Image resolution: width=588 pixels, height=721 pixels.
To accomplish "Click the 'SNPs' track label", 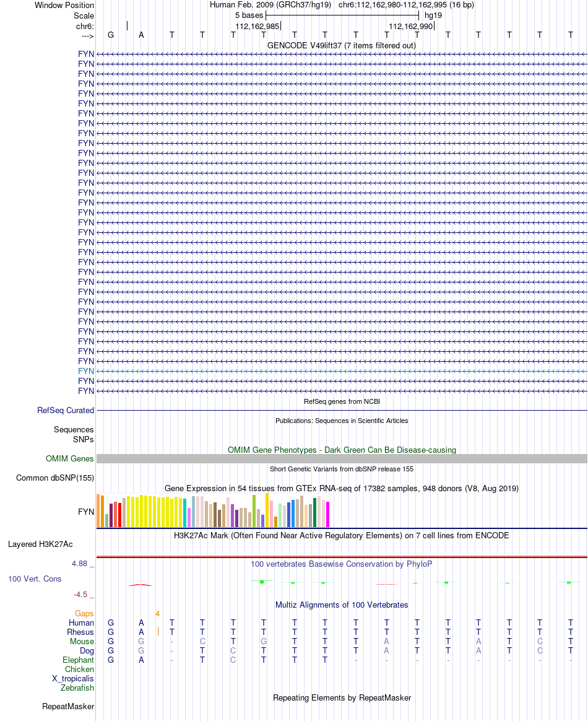I will [x=83, y=439].
